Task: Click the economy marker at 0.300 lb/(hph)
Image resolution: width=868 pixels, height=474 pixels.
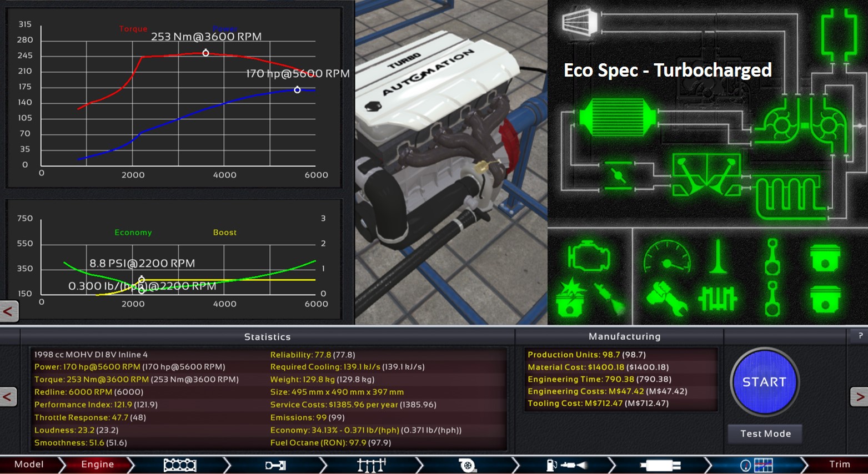Action: coord(142,290)
